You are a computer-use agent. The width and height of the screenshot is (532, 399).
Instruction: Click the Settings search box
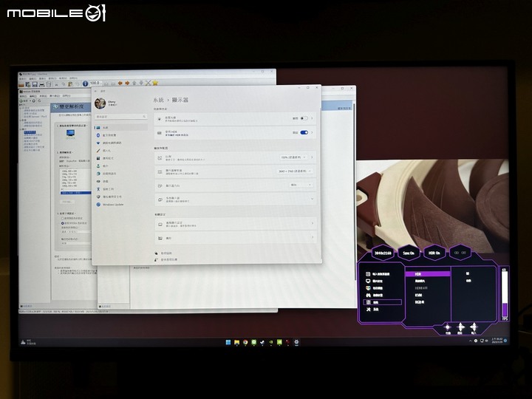tap(120, 117)
